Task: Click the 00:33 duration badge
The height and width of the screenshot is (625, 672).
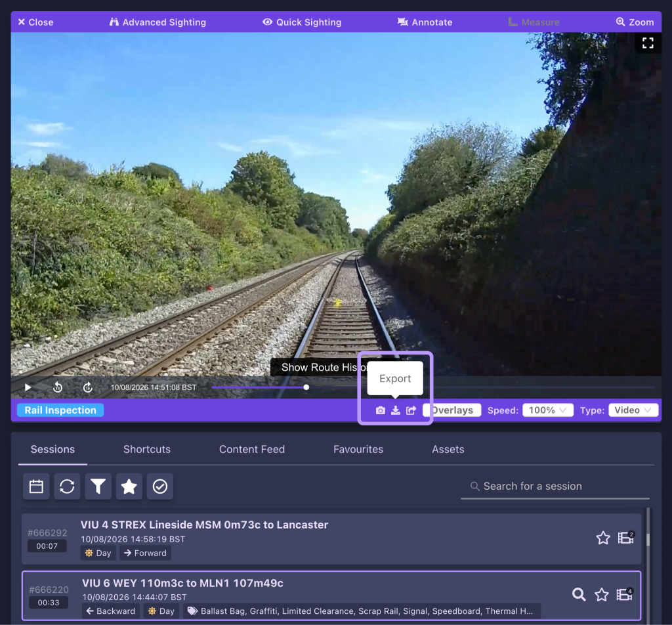Action: point(49,603)
